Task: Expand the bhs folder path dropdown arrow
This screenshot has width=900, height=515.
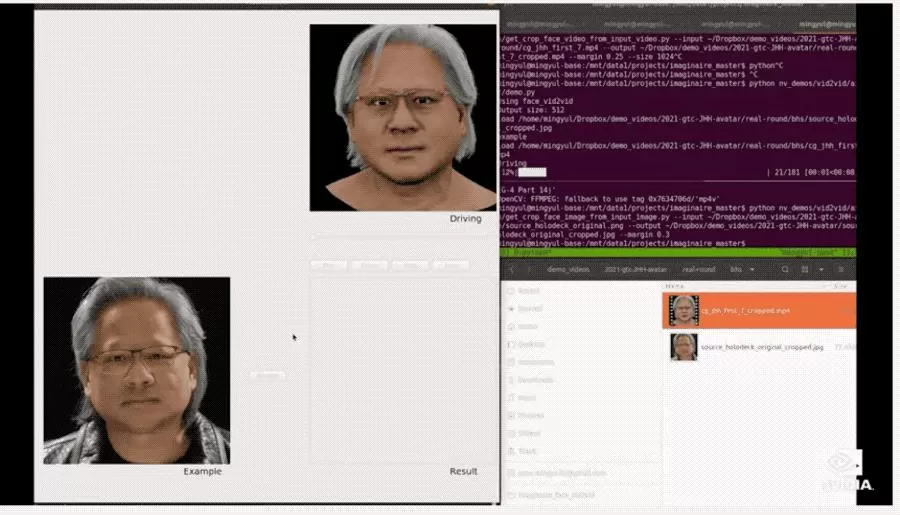Action: click(752, 269)
